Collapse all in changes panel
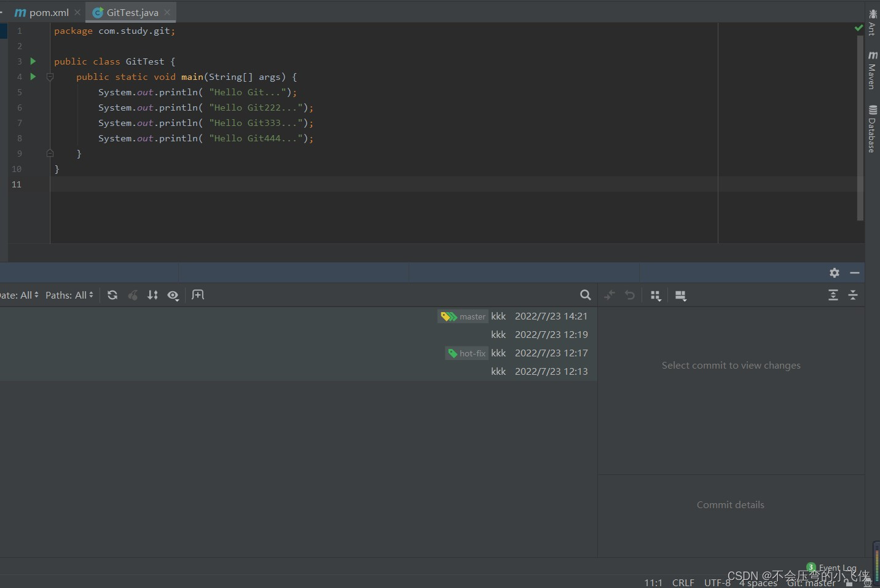 [853, 295]
